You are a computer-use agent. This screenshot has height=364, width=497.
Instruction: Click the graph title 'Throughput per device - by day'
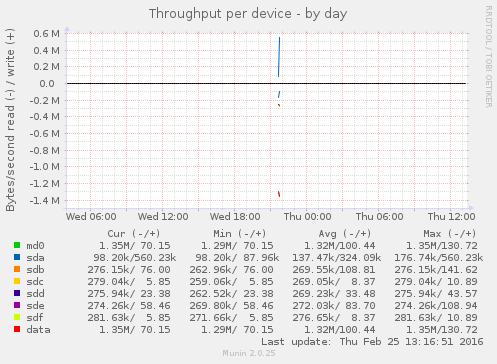click(x=248, y=14)
